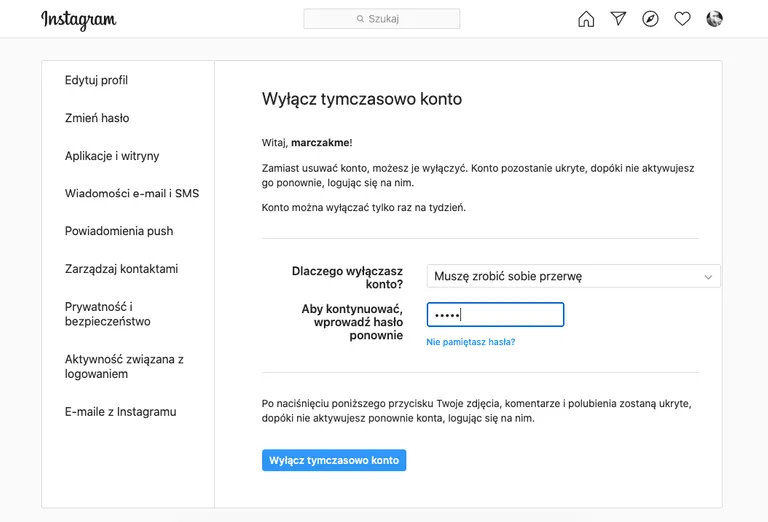Click 'Konto można wyłączać tylko raz' text
The image size is (768, 522).
[364, 208]
